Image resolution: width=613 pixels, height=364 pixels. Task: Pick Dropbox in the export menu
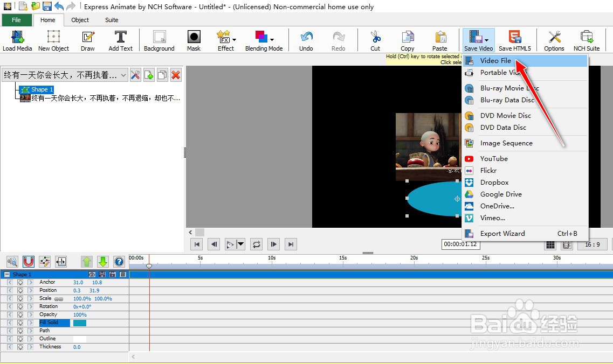525,183
